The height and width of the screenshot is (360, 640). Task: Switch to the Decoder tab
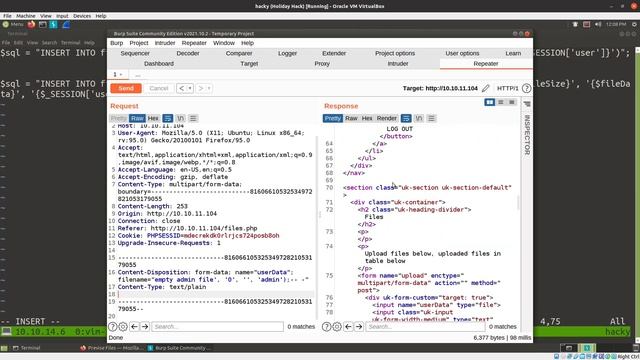pyautogui.click(x=188, y=53)
